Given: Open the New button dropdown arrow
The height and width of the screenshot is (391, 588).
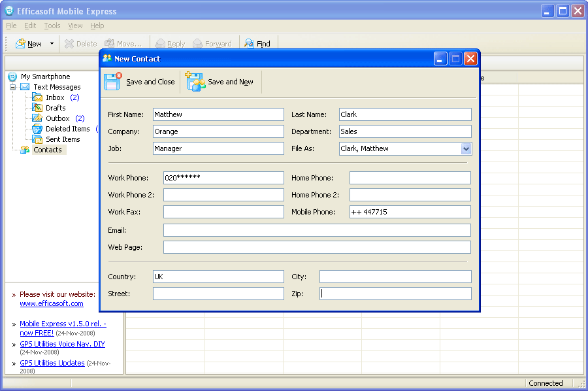Looking at the screenshot, I should pyautogui.click(x=52, y=44).
